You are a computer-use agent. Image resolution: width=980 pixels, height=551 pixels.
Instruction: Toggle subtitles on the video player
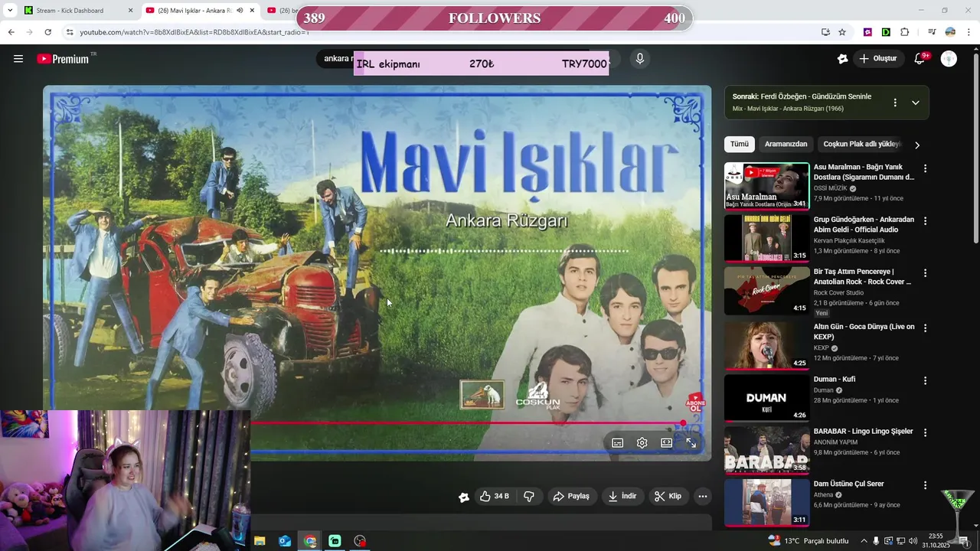(x=618, y=442)
